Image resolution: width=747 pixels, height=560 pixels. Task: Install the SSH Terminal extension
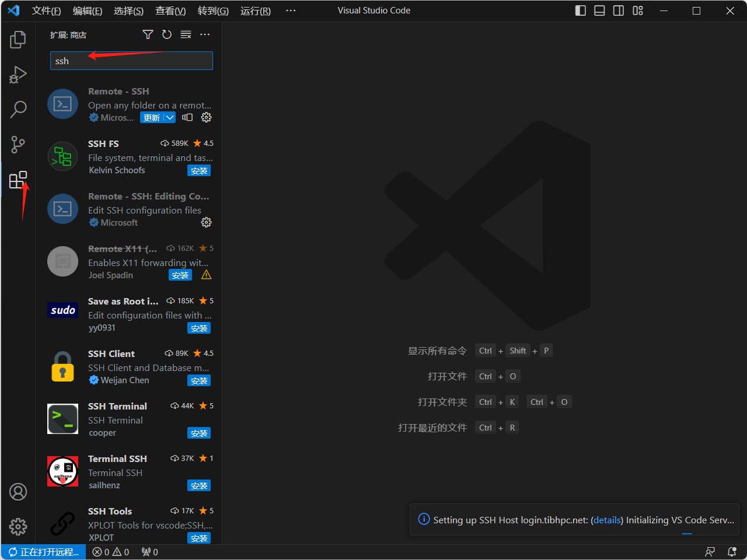click(x=199, y=433)
